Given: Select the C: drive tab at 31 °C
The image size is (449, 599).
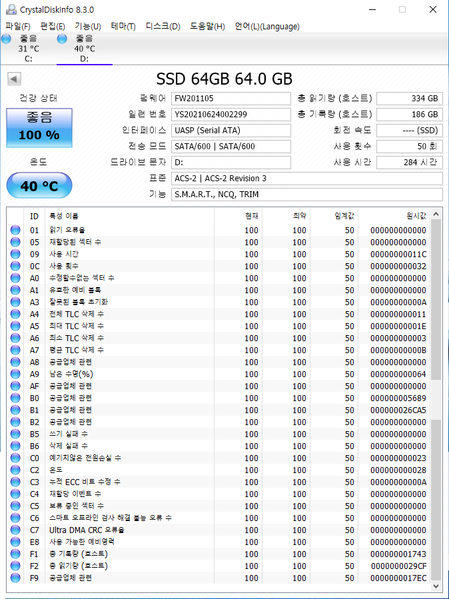Looking at the screenshot, I should pyautogui.click(x=28, y=49).
